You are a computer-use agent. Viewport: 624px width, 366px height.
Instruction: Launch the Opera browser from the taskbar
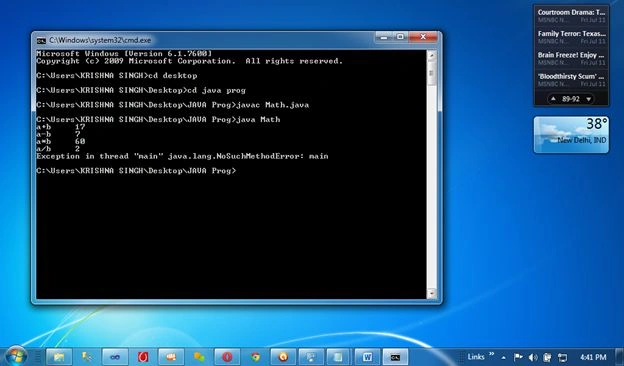point(227,357)
